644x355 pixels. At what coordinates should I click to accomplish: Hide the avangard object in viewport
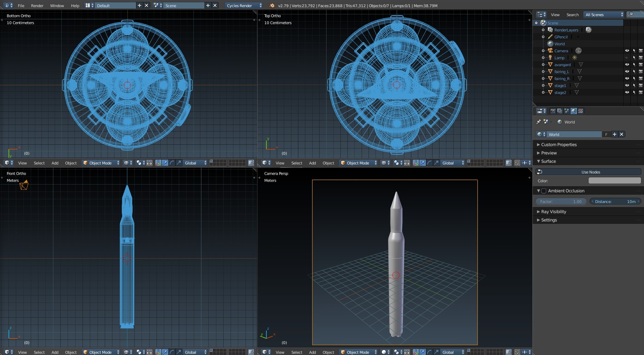click(627, 65)
